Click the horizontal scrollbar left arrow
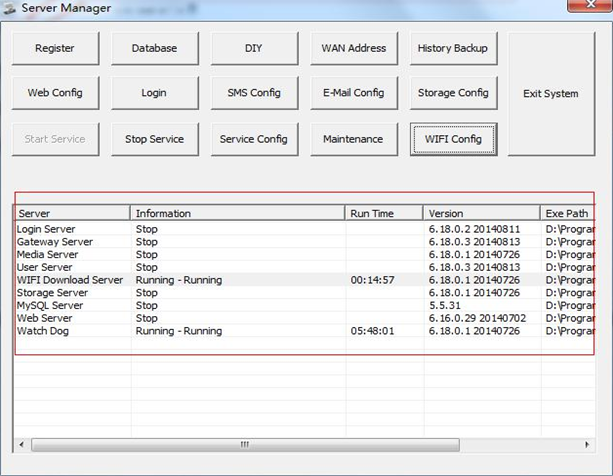 pyautogui.click(x=22, y=445)
